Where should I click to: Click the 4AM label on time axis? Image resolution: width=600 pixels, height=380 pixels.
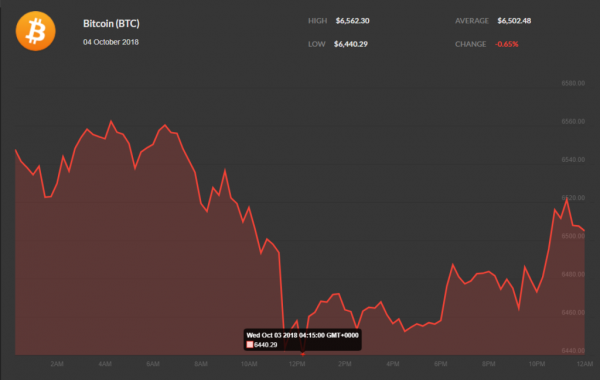tap(105, 364)
